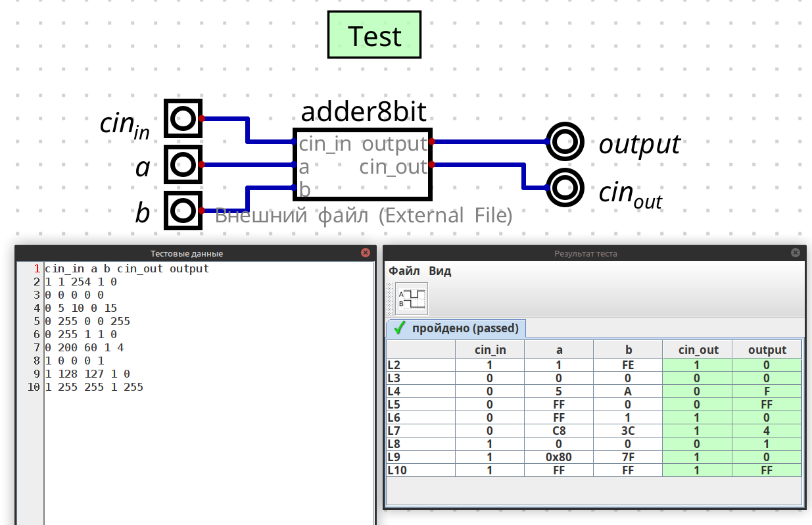
Task: Click the cin_in column header
Action: point(490,349)
